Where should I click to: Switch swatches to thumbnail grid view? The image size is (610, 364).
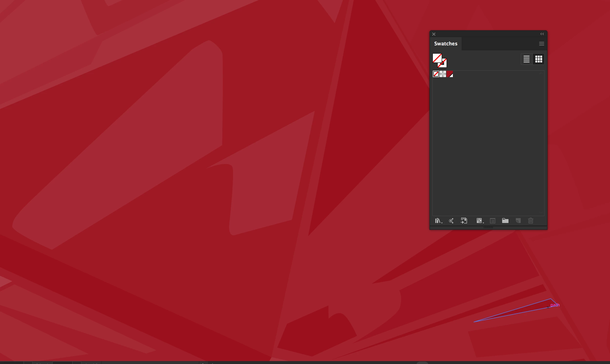point(539,59)
